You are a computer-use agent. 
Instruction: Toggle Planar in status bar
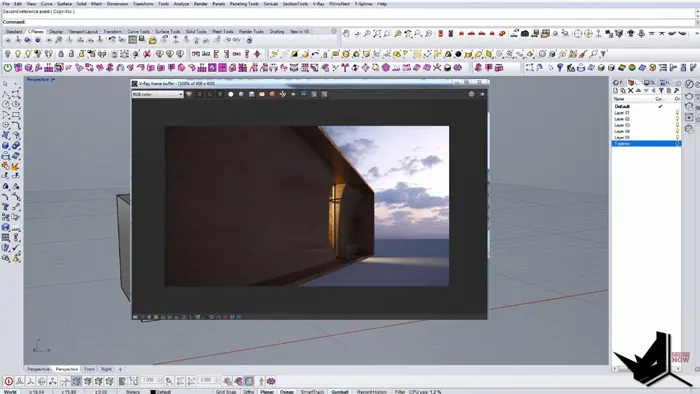point(267,392)
